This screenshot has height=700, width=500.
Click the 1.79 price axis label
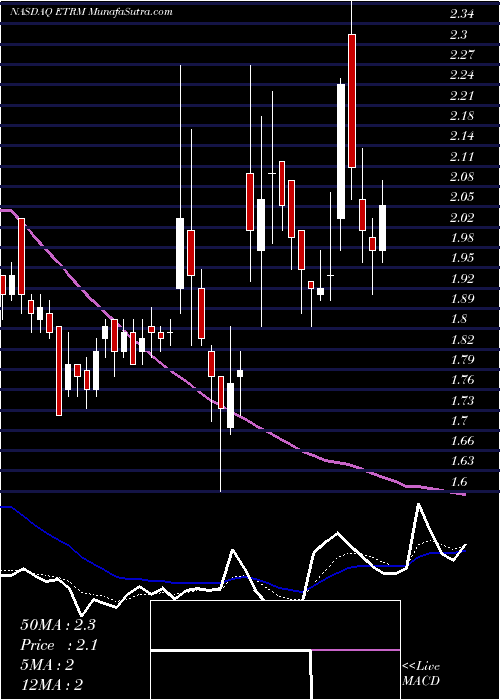(462, 360)
